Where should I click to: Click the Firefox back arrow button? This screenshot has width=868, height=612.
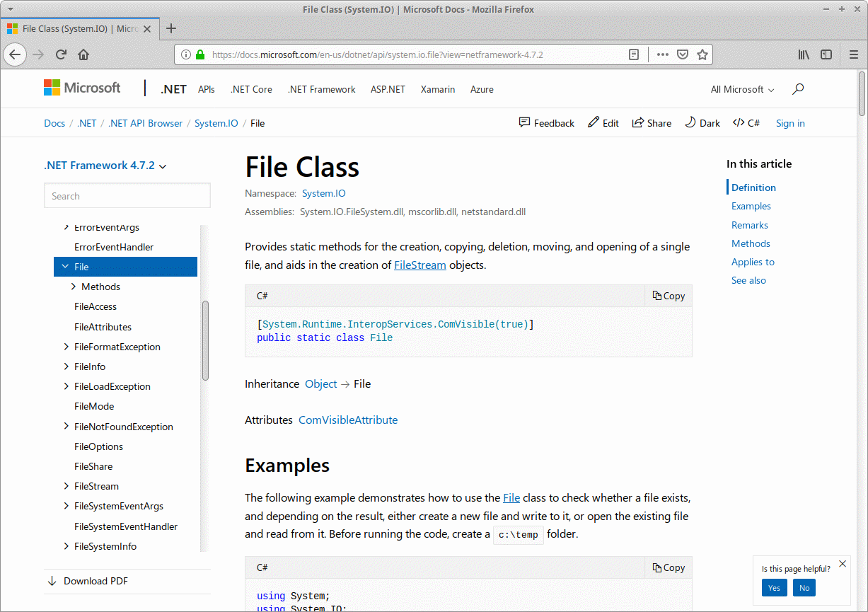point(16,54)
